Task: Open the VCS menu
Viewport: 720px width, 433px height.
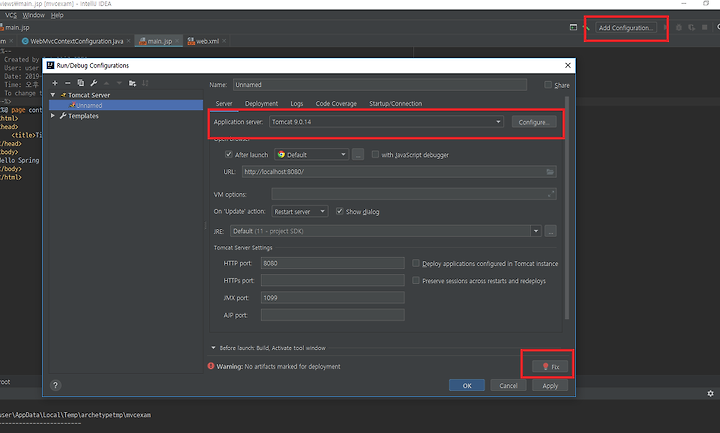Action: tap(11, 15)
